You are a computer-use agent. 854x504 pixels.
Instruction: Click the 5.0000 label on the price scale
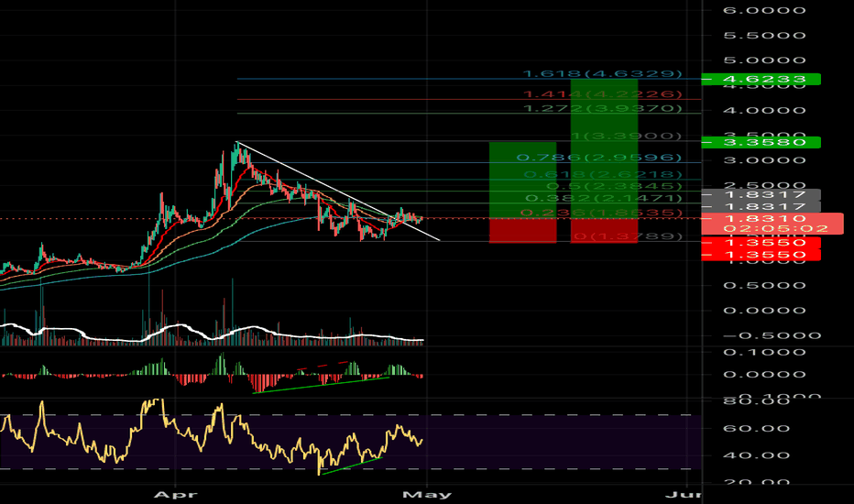(764, 60)
